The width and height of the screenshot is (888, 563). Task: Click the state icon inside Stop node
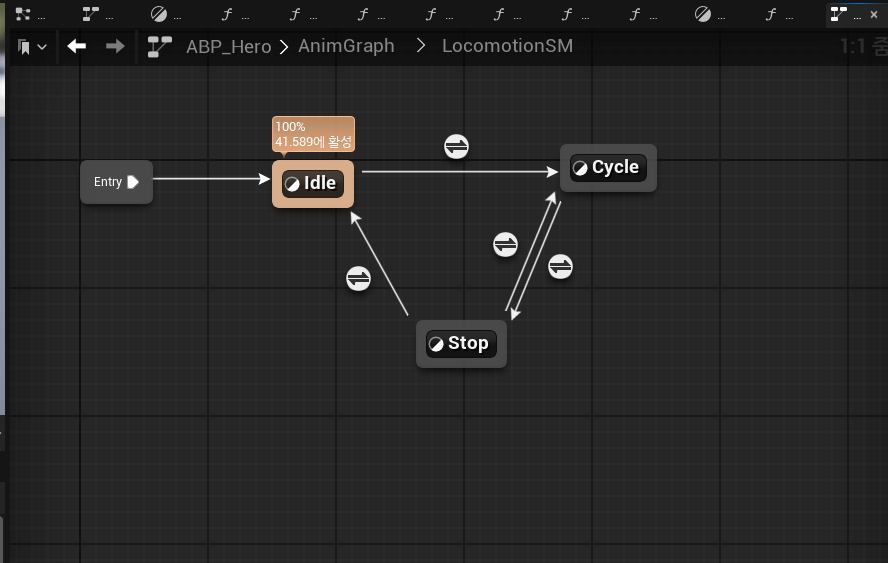point(436,344)
